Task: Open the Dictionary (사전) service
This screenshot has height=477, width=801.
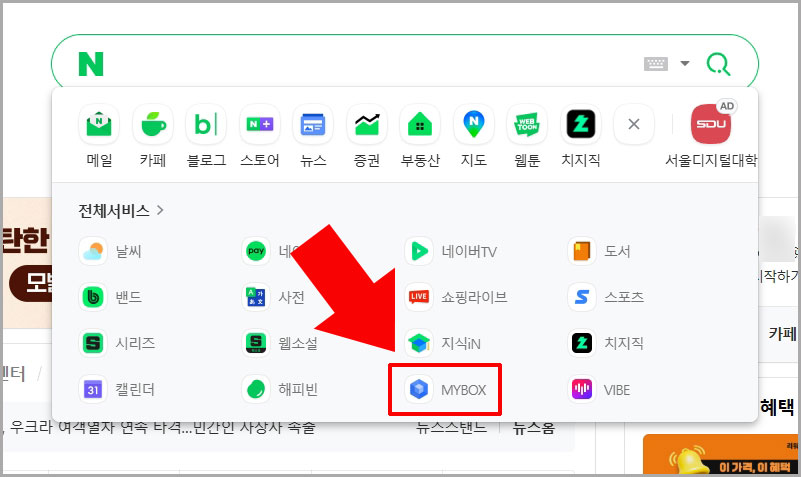Action: [274, 297]
